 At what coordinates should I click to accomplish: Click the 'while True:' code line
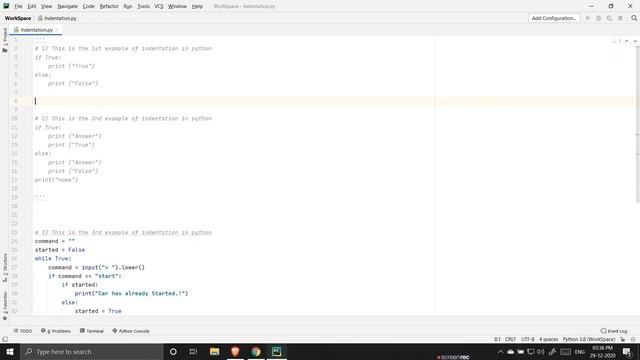pyautogui.click(x=53, y=259)
